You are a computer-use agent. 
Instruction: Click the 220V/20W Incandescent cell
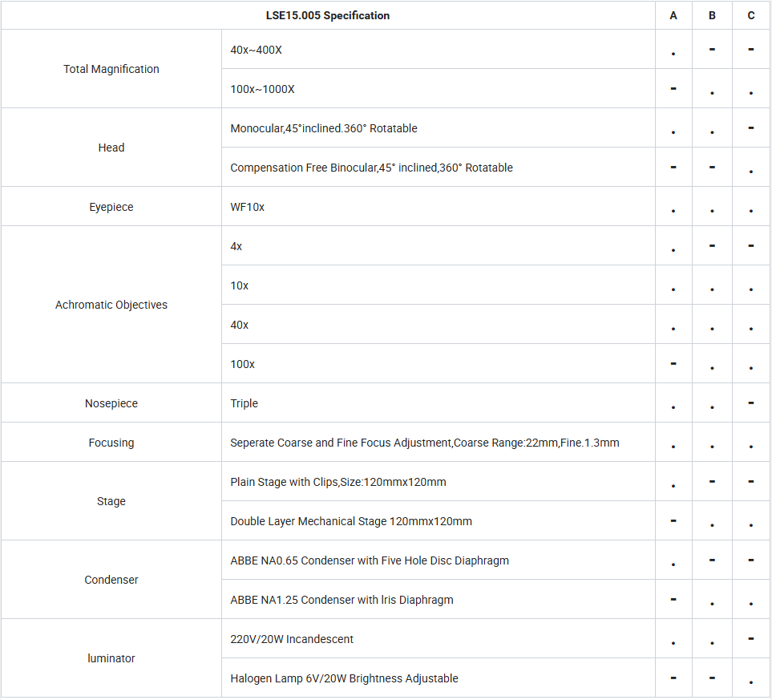pyautogui.click(x=439, y=639)
